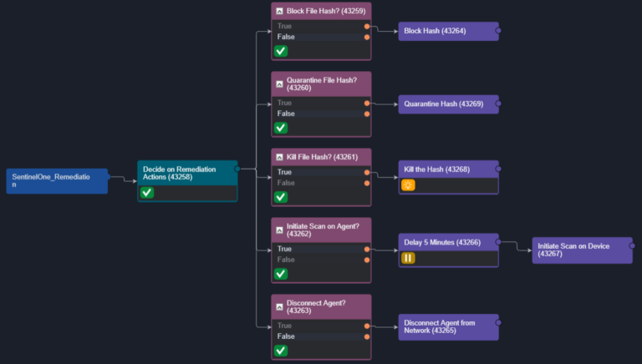Open the Initiate Scan on Device (43267) node
642x364 pixels.
(x=581, y=250)
